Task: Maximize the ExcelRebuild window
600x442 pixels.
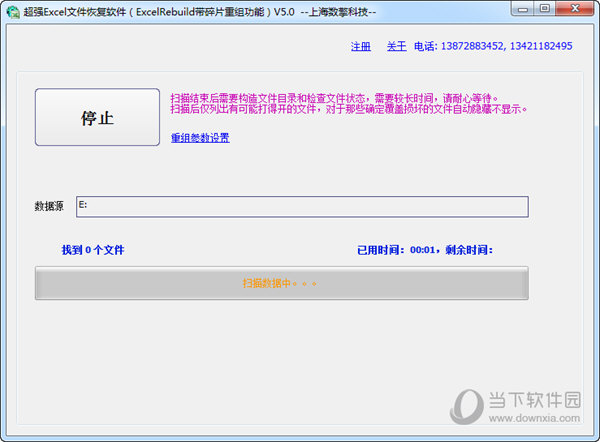Action: point(545,8)
